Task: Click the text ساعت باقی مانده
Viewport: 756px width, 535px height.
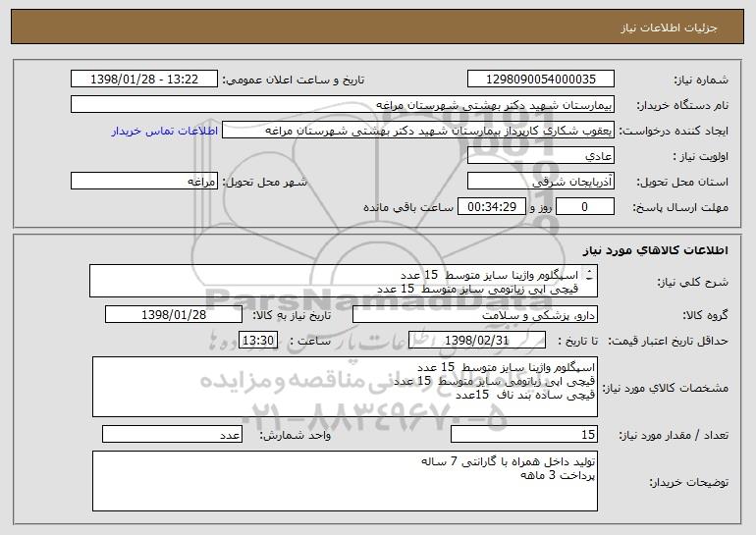Action: point(408,207)
